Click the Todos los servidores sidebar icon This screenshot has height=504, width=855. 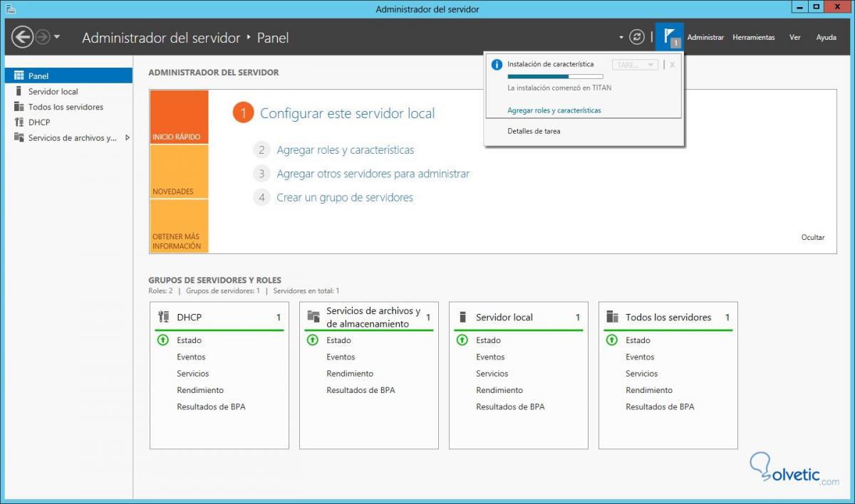(19, 107)
